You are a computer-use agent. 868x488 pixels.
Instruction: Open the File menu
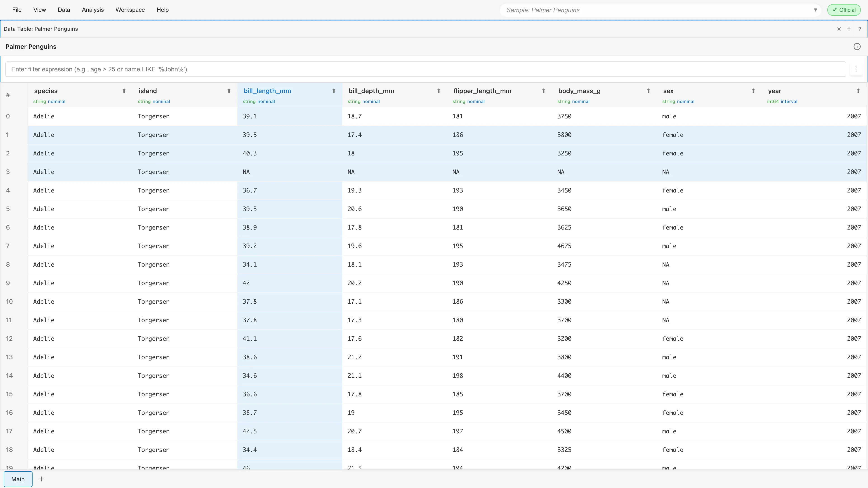pyautogui.click(x=17, y=10)
